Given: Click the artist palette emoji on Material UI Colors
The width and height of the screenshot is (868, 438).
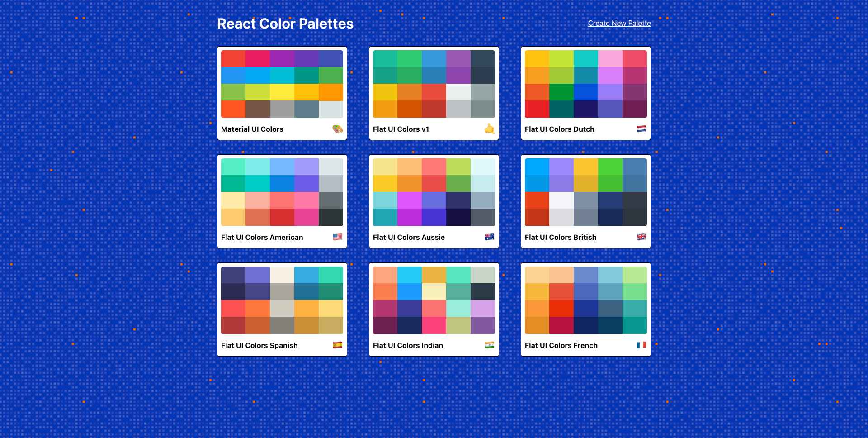Looking at the screenshot, I should tap(338, 129).
